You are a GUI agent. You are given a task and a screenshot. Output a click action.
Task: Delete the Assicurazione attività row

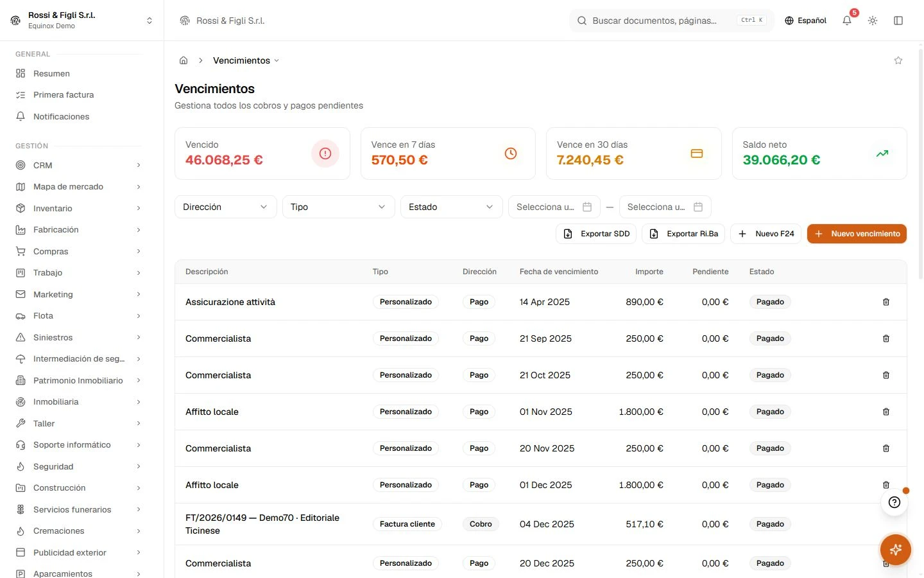886,302
